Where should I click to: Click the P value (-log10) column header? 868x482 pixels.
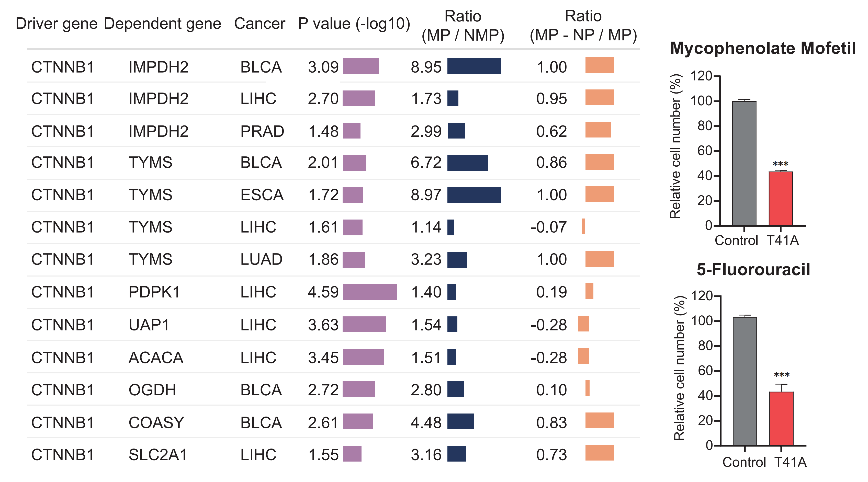pos(354,24)
